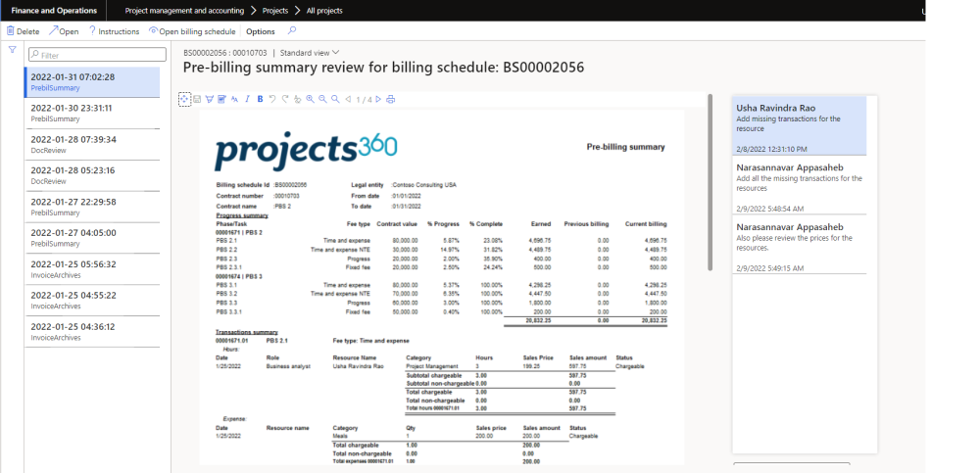Click the BS00002056 : 00010703 header text
Screen dimensions: 980x473
(x=225, y=53)
